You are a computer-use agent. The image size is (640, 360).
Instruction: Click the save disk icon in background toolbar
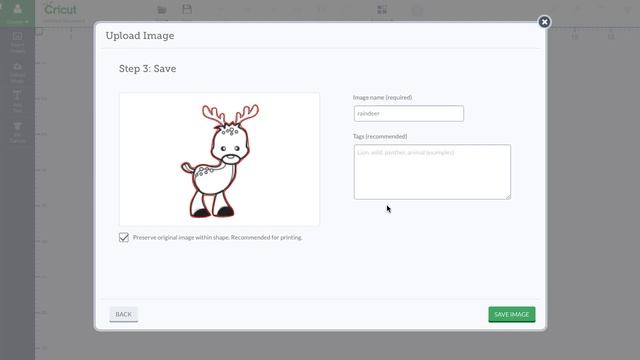[x=187, y=9]
